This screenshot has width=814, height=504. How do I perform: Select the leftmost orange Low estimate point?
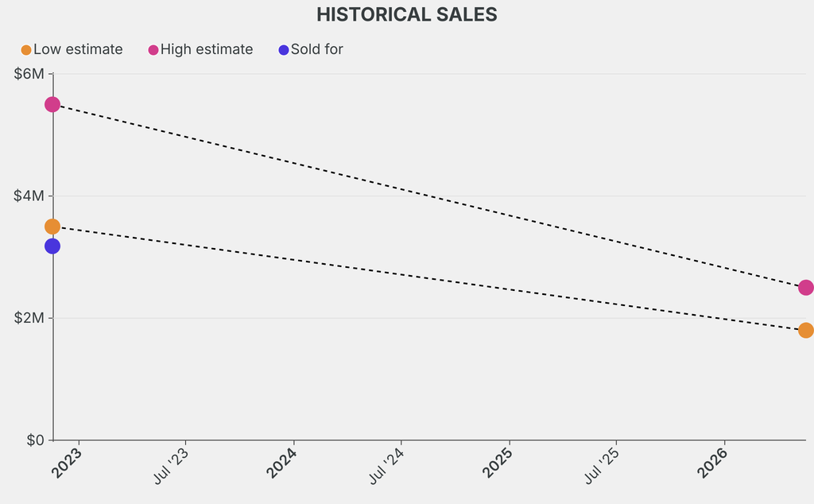52,227
